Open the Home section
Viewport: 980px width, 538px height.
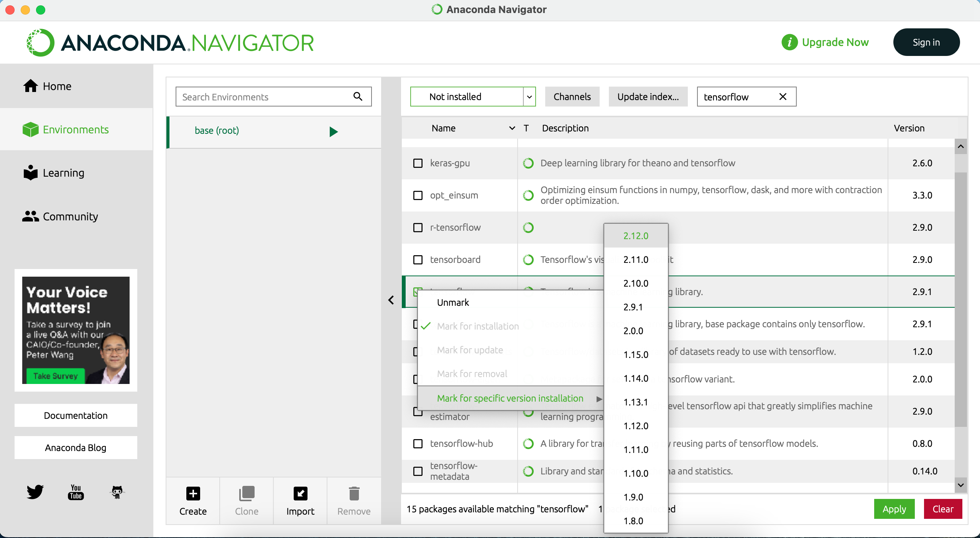(47, 86)
